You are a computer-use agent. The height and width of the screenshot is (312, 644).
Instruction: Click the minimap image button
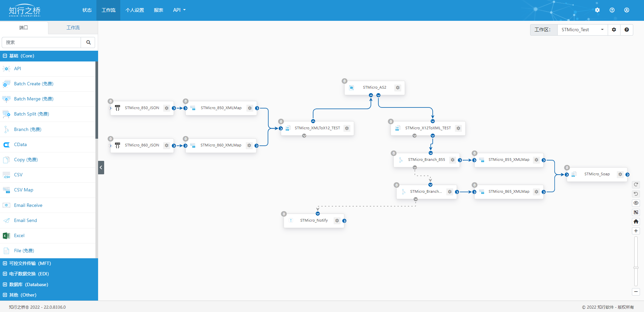[636, 212]
